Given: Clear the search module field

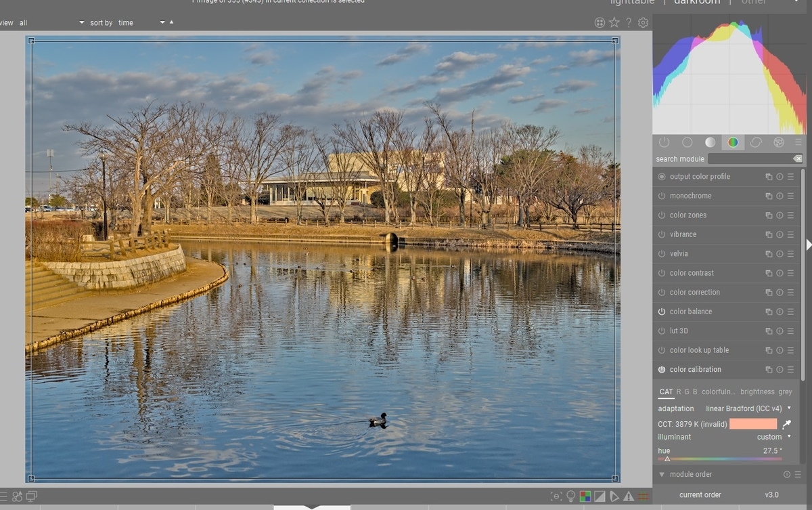Looking at the screenshot, I should coord(798,158).
